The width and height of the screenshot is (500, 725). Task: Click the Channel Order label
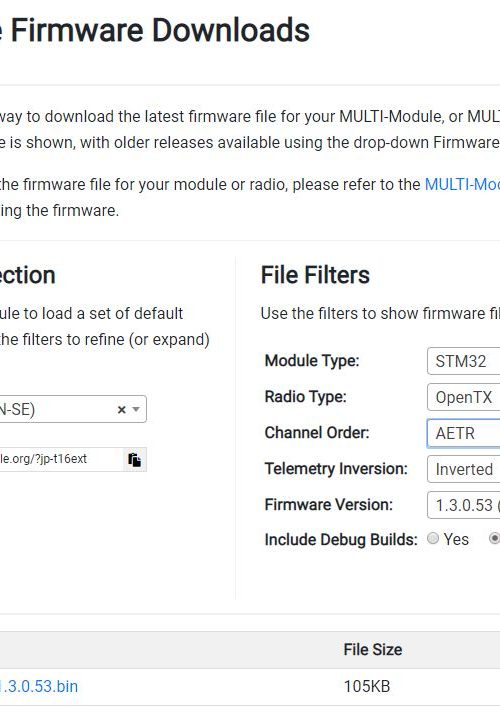(317, 433)
